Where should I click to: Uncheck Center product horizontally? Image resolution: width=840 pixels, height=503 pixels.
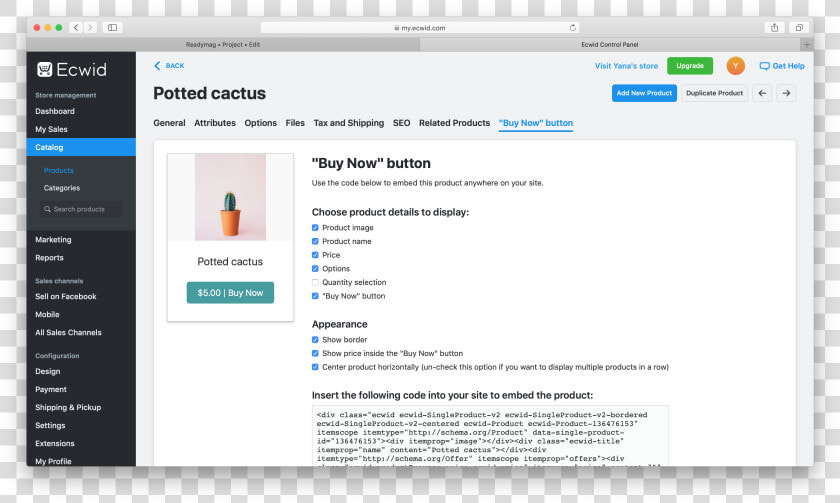pos(315,367)
